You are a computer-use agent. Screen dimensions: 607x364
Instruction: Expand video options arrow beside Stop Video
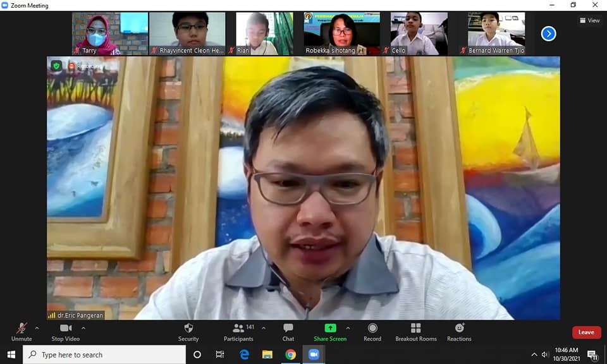click(83, 328)
